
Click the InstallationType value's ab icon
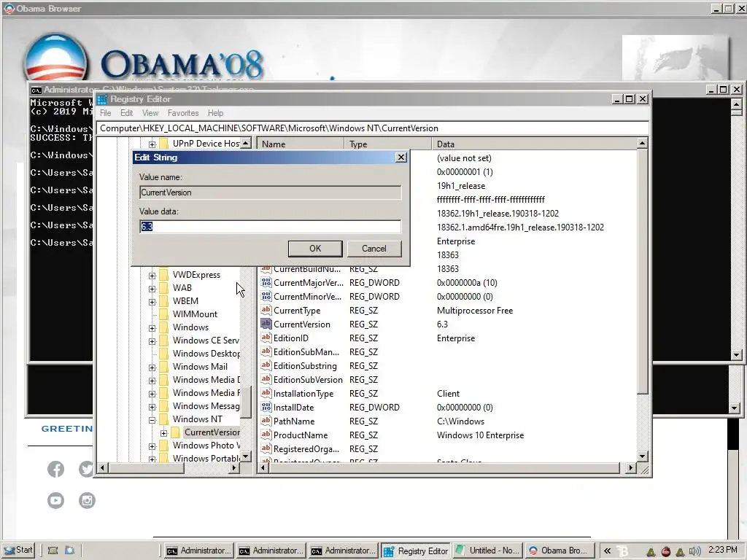pyautogui.click(x=266, y=393)
